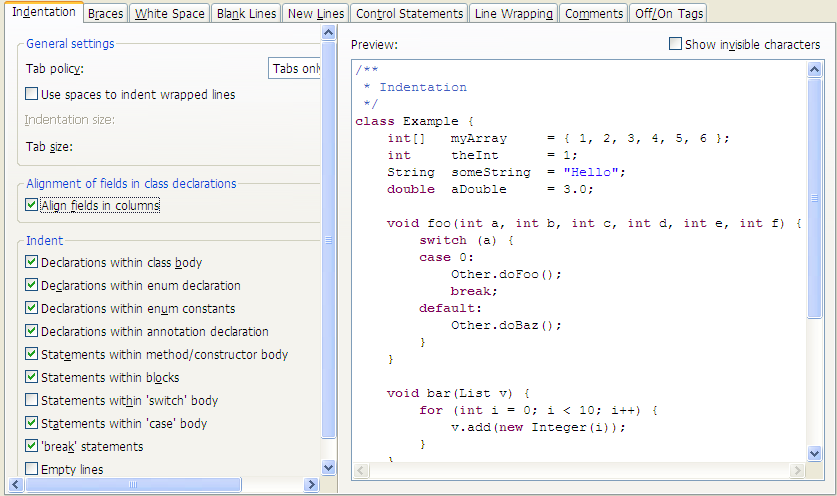This screenshot has height=496, width=837.
Task: Toggle 'break' statements checkbox
Action: (x=31, y=446)
